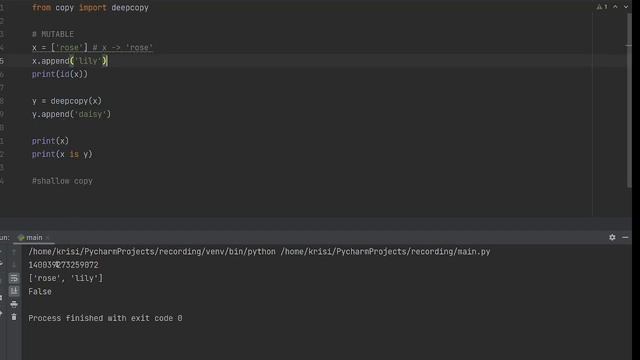This screenshot has height=360, width=640.
Task: Click up stack trace arrow in Run panel
Action: [14, 252]
